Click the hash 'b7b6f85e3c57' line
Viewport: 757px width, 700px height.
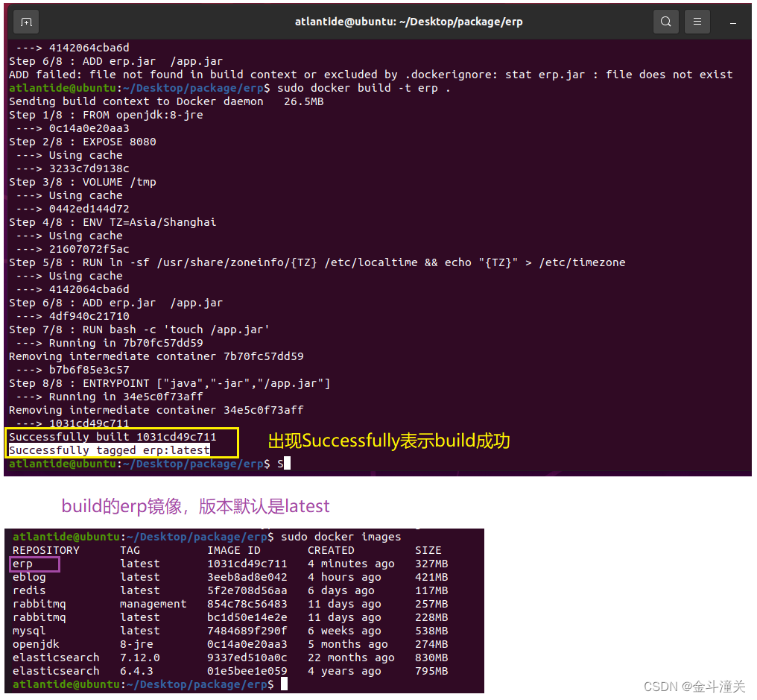[x=89, y=370]
